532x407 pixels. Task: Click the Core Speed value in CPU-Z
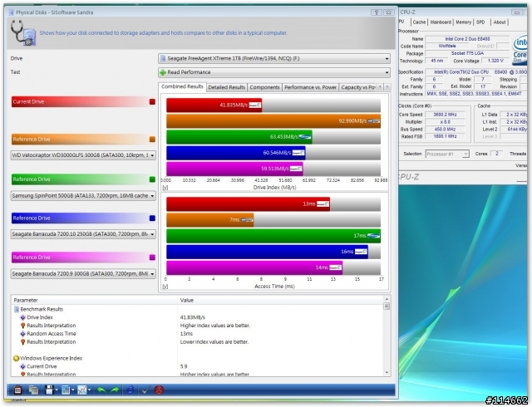pyautogui.click(x=446, y=115)
